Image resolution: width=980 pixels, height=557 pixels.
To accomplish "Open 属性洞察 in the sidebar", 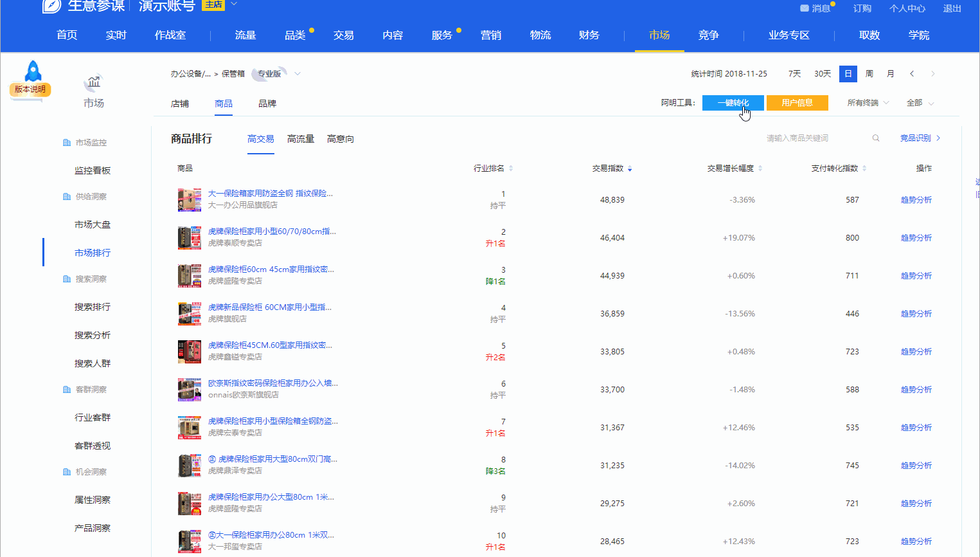I will (x=93, y=500).
